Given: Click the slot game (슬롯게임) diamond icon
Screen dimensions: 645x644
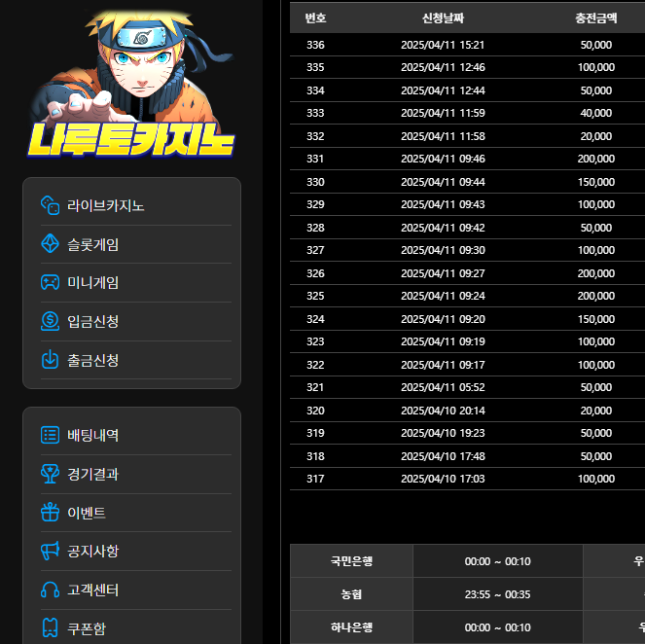Looking at the screenshot, I should point(50,244).
